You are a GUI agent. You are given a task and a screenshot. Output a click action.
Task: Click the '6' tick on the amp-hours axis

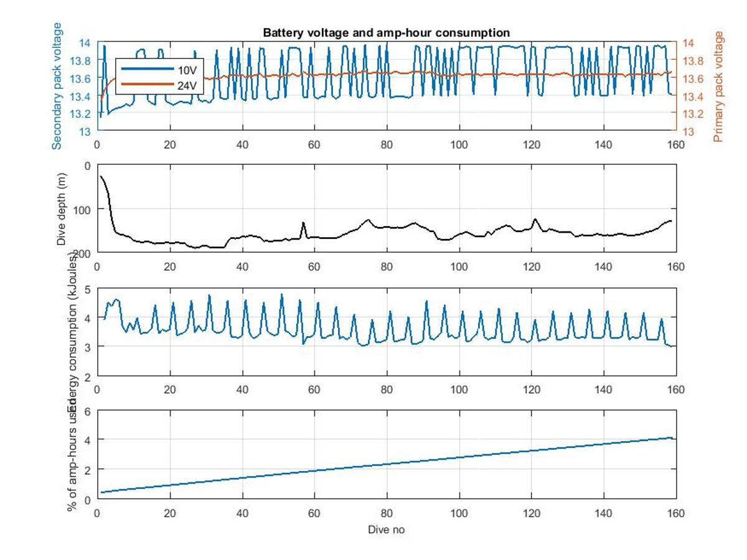coord(88,411)
